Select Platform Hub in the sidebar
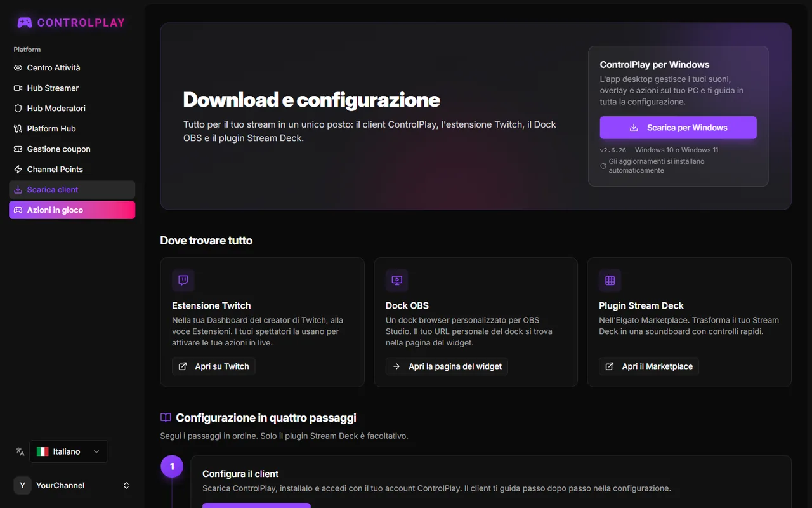The width and height of the screenshot is (812, 508). (x=72, y=129)
